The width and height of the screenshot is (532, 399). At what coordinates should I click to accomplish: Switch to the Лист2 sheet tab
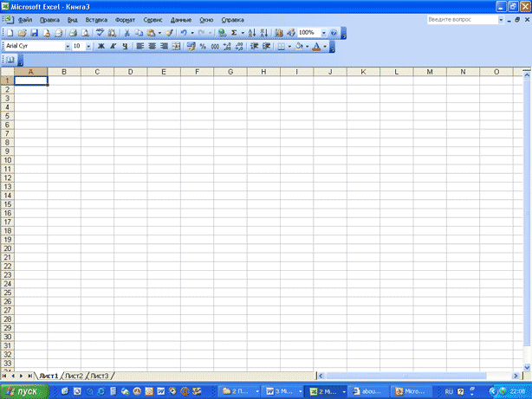tap(74, 376)
